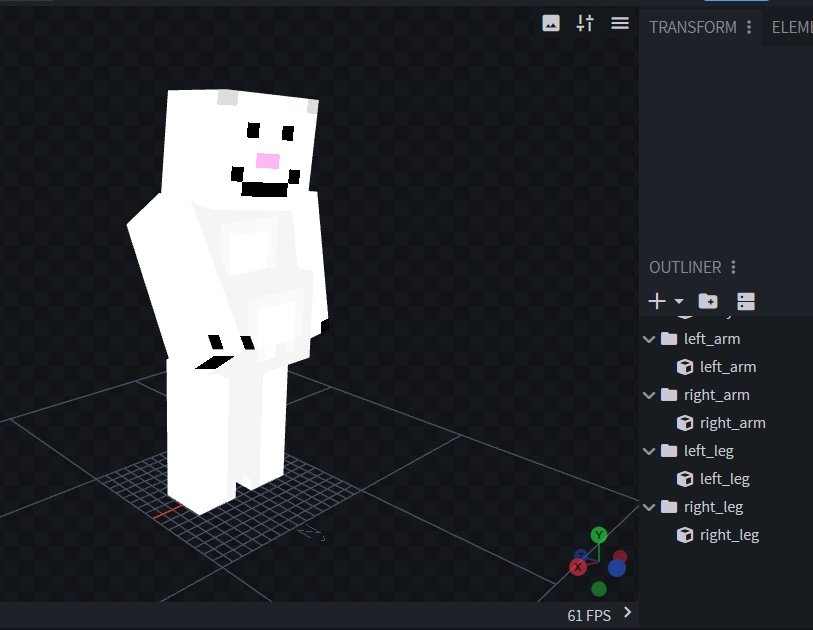Open the add element dropdown arrow
Image resolution: width=813 pixels, height=630 pixels.
tap(679, 301)
